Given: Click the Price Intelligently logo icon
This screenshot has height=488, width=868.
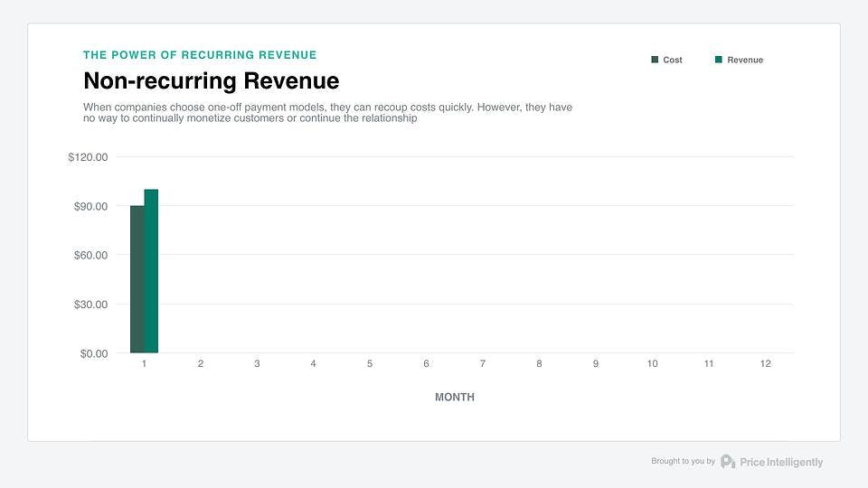Looking at the screenshot, I should [728, 462].
